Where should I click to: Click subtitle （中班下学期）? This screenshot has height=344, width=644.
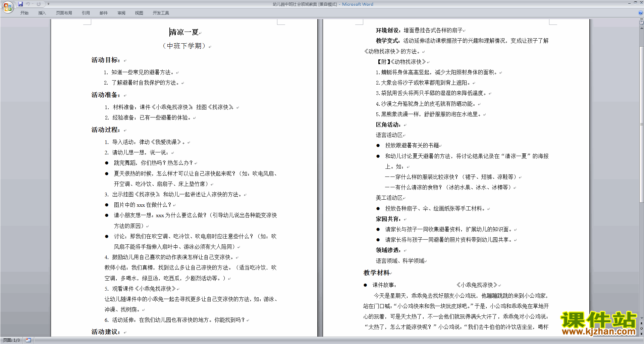click(184, 46)
